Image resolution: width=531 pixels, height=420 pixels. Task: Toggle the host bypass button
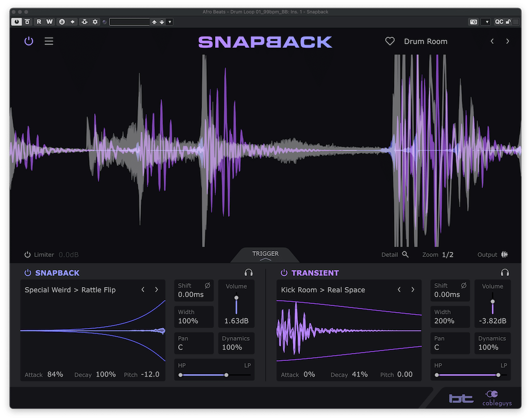(27, 22)
